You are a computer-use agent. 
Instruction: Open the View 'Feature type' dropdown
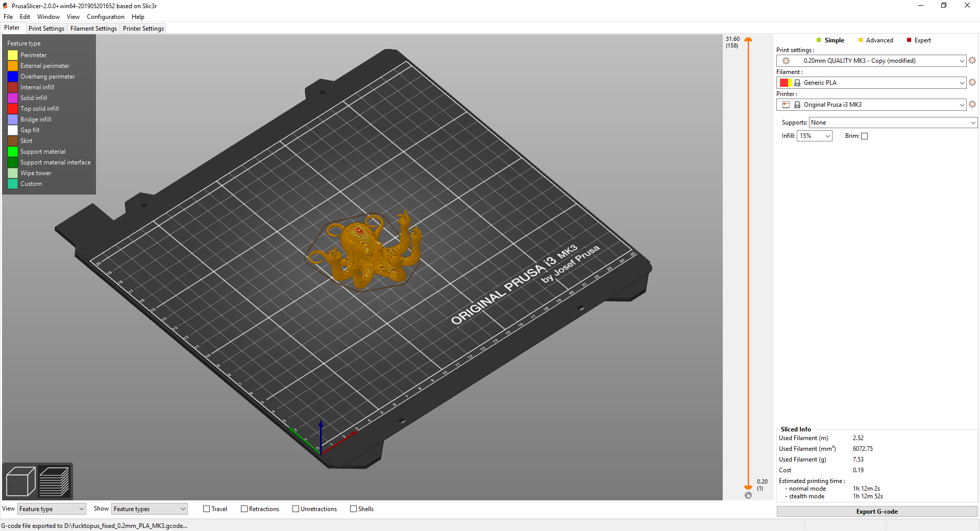pos(52,509)
